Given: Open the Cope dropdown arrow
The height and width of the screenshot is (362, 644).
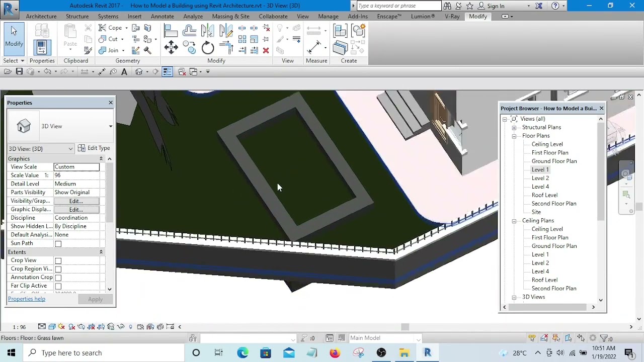Looking at the screenshot, I should tap(126, 28).
